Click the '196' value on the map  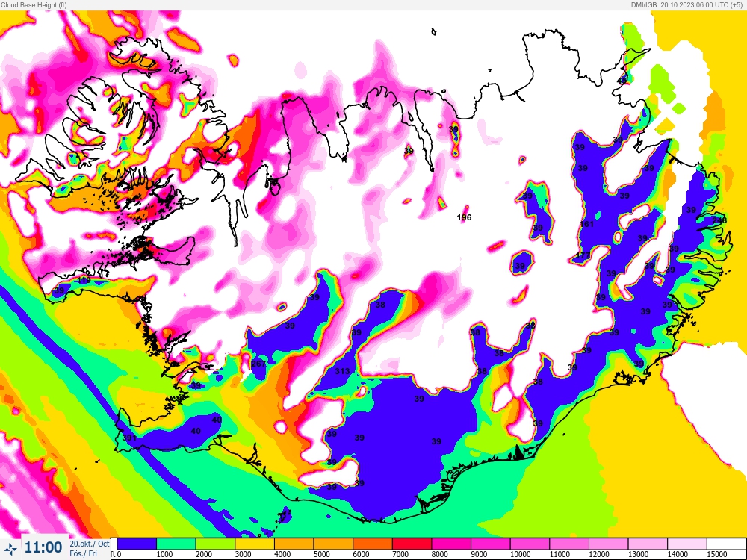tap(464, 217)
